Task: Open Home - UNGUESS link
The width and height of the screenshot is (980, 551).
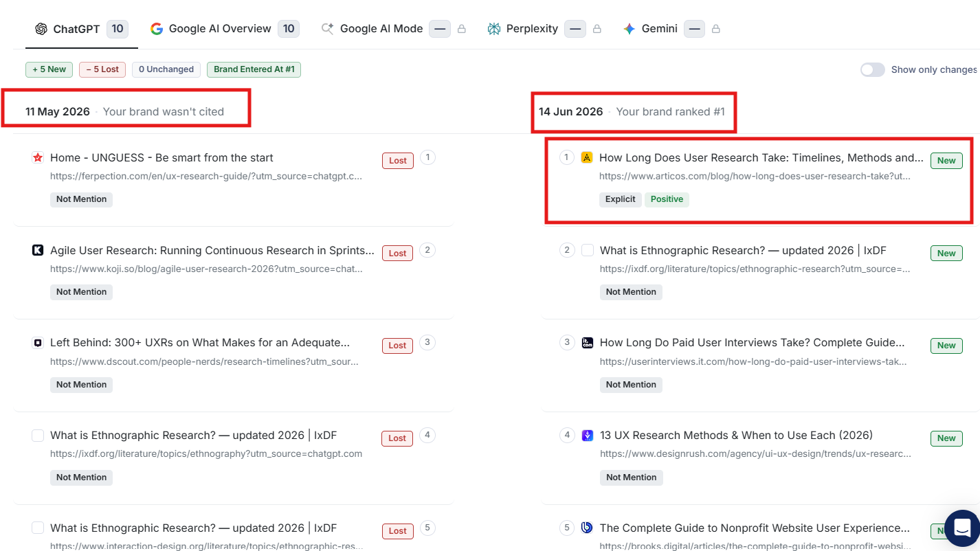Action: tap(162, 158)
